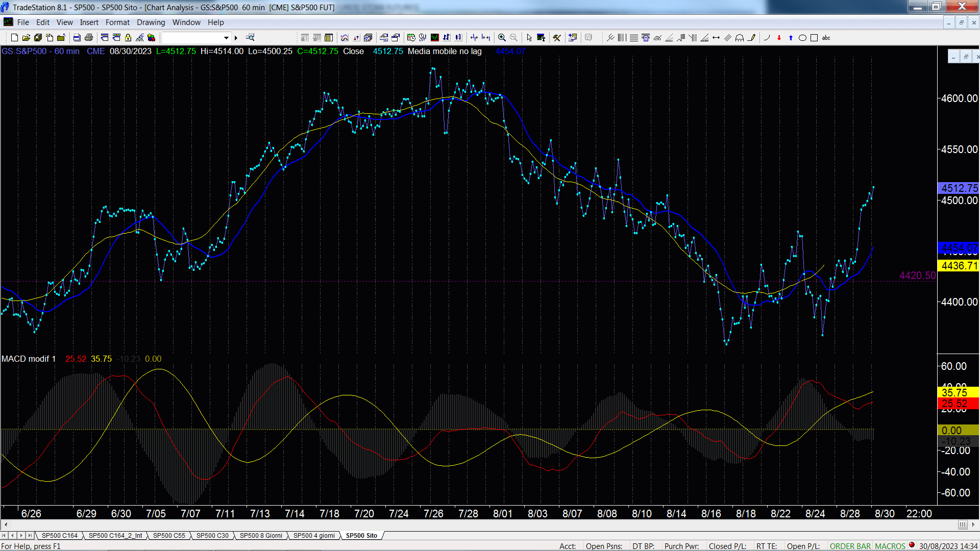Click the MACD modif 1 indicator label
The width and height of the screenshot is (980, 551).
29,359
